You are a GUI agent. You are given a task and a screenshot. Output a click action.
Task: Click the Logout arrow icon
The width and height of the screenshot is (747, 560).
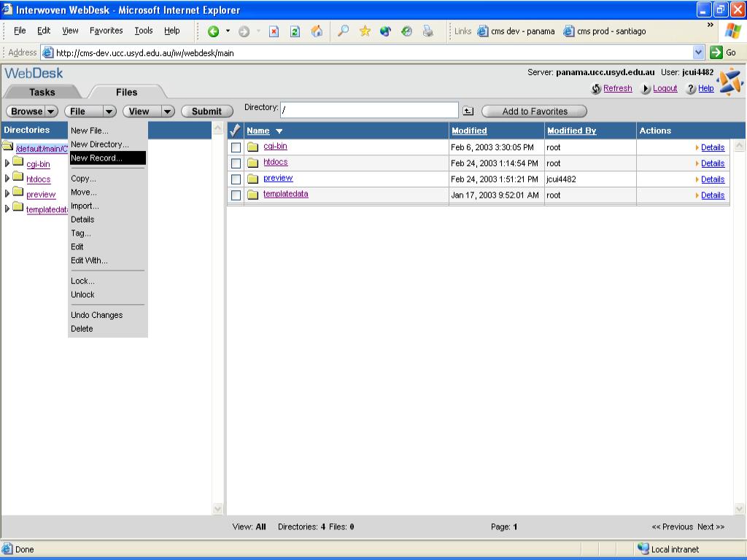646,88
